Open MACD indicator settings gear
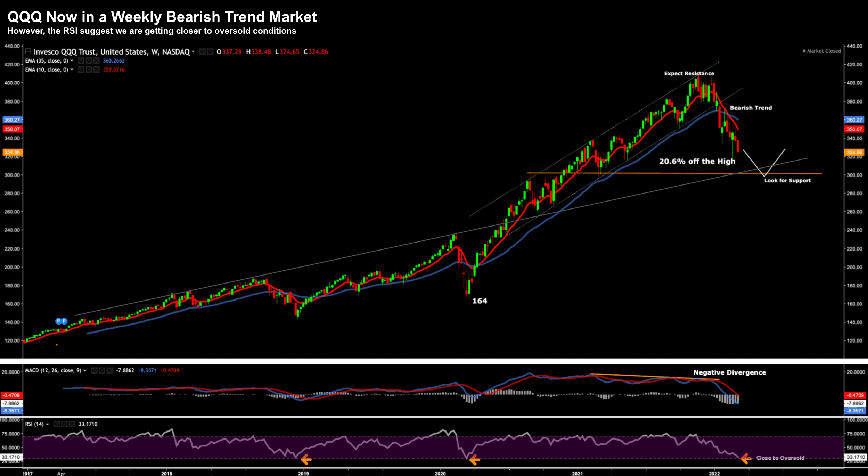868x476 pixels. click(102, 371)
